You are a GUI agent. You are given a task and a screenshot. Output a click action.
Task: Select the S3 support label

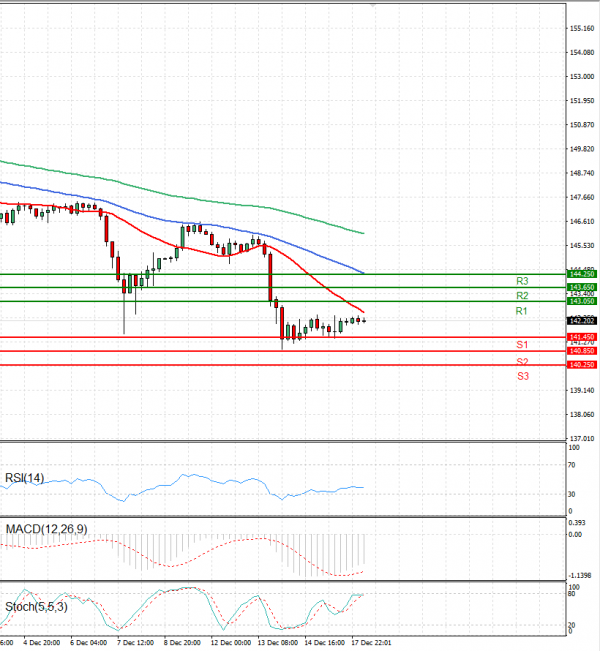coord(523,376)
